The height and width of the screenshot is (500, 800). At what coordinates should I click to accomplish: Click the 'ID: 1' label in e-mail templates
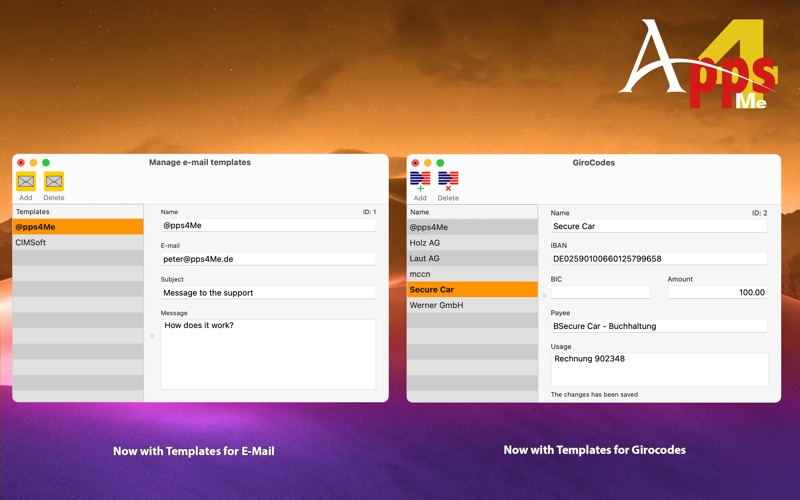(369, 212)
